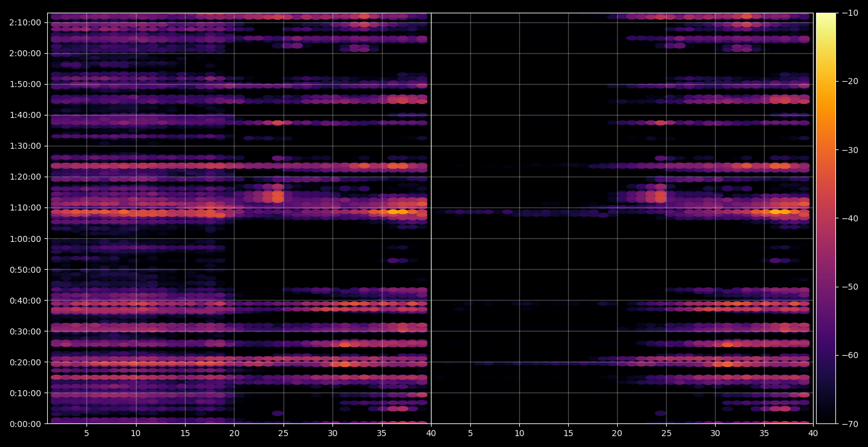The image size is (868, 447).
Task: Select the 2:00:00 time axis label
Action: click(x=25, y=53)
